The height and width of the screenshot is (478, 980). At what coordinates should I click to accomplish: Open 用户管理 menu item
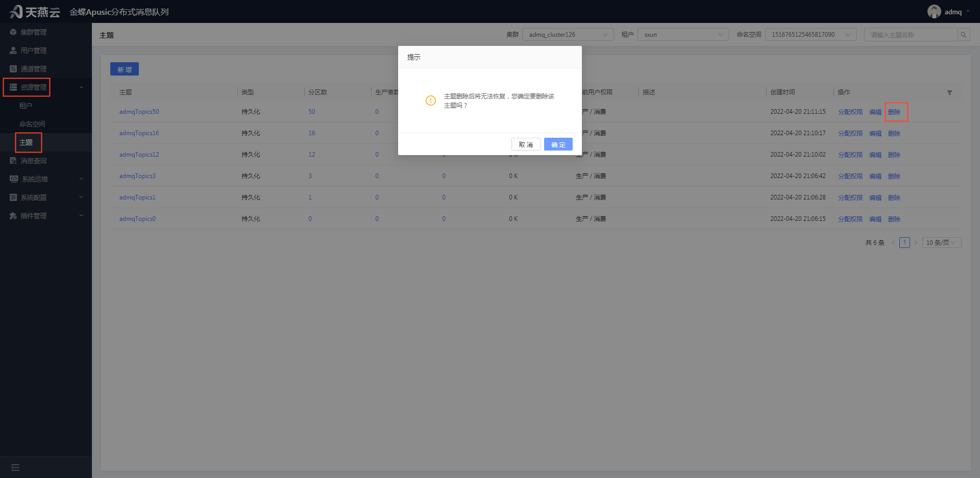pos(34,51)
